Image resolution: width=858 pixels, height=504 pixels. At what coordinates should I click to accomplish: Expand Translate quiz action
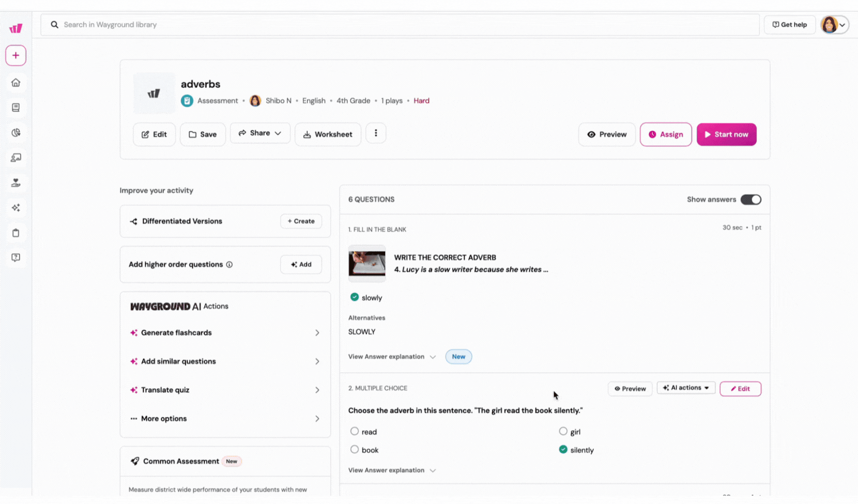(225, 390)
